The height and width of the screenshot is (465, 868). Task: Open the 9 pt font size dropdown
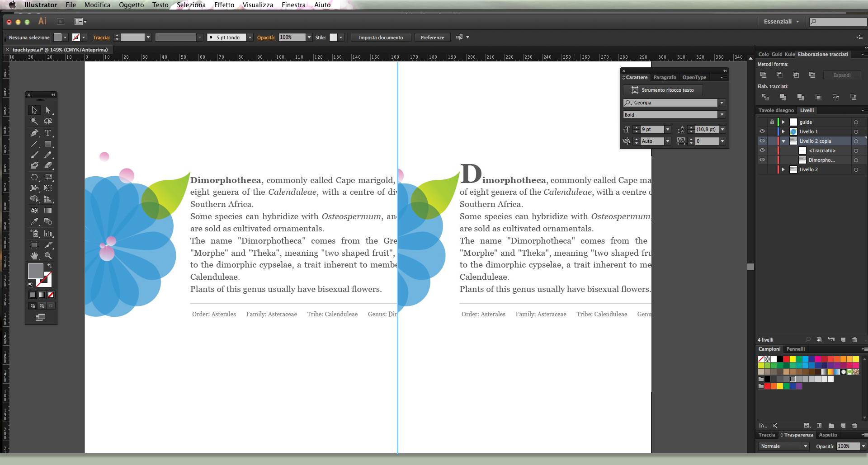click(x=667, y=130)
